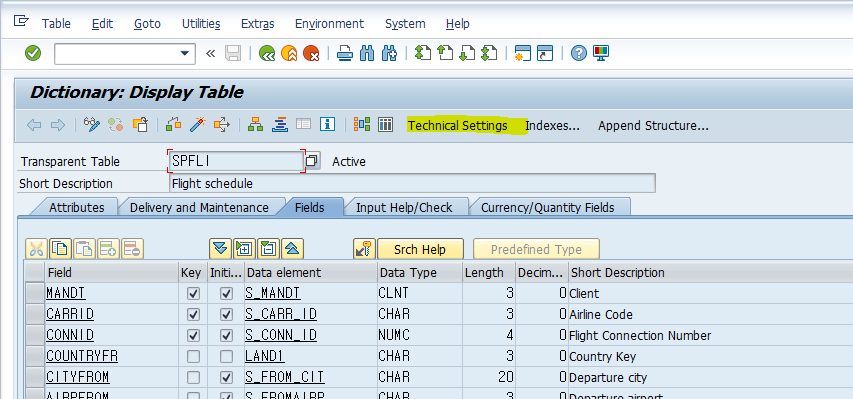The image size is (853, 399).
Task: Open the command field dropdown arrow
Action: [185, 53]
